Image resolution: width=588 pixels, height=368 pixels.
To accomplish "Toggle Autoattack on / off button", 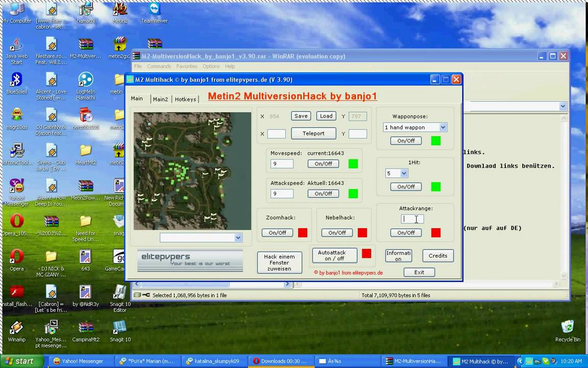I will tap(334, 256).
